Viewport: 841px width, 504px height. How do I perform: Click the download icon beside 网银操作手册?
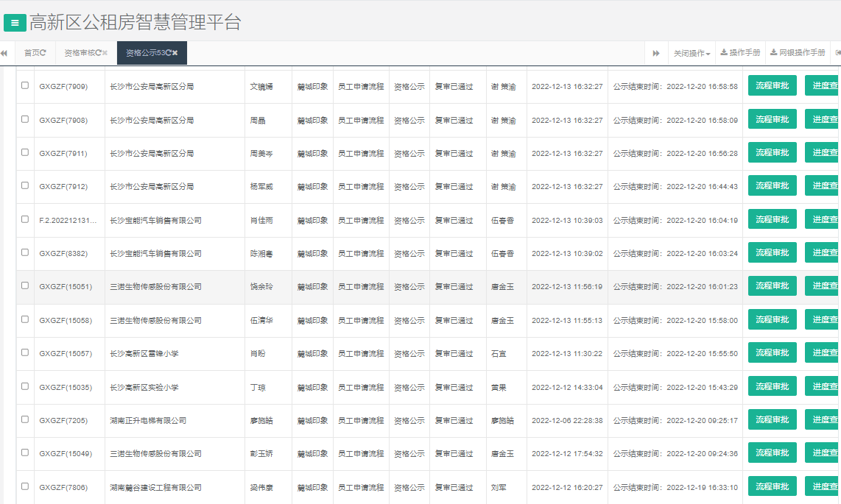(x=774, y=52)
